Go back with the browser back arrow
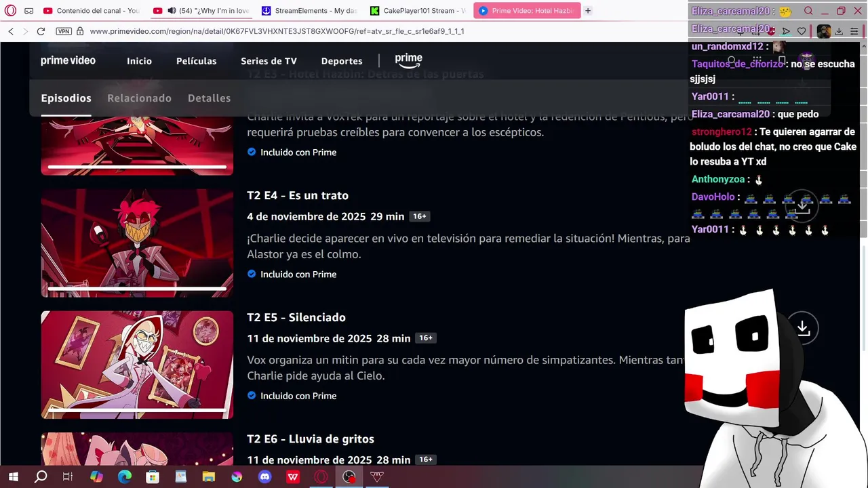Screen dimensions: 868x488 pyautogui.click(x=11, y=31)
